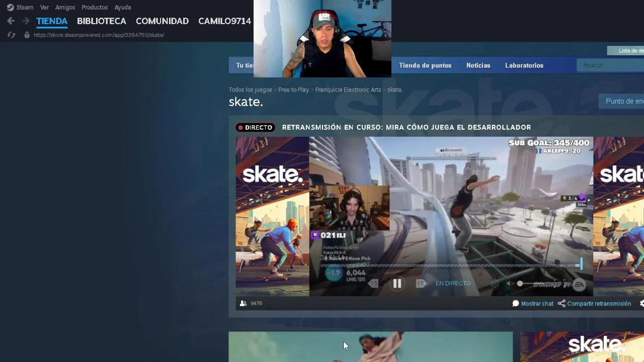Click the Free to Play breadcrumb

tap(293, 90)
